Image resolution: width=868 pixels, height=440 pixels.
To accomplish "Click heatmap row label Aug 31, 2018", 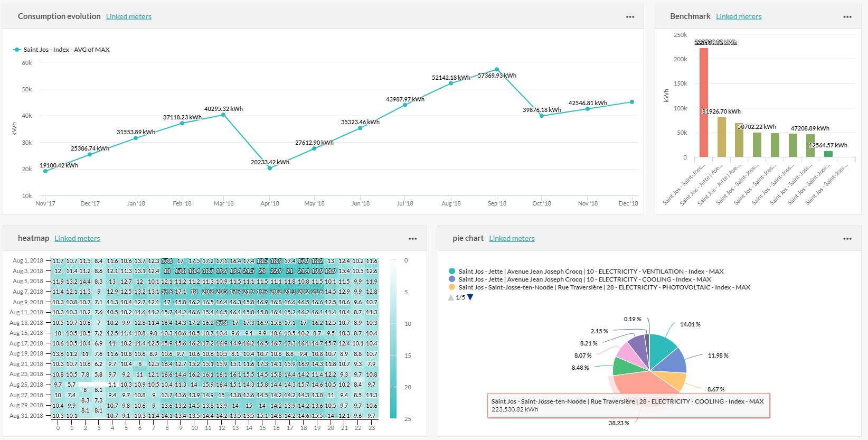I will [x=26, y=416].
